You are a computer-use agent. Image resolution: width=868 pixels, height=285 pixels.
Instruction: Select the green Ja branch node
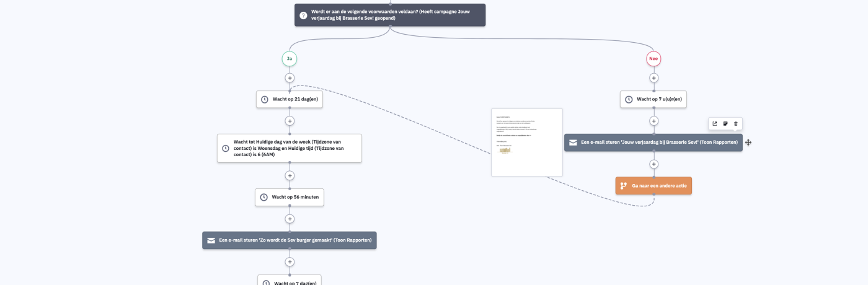290,59
